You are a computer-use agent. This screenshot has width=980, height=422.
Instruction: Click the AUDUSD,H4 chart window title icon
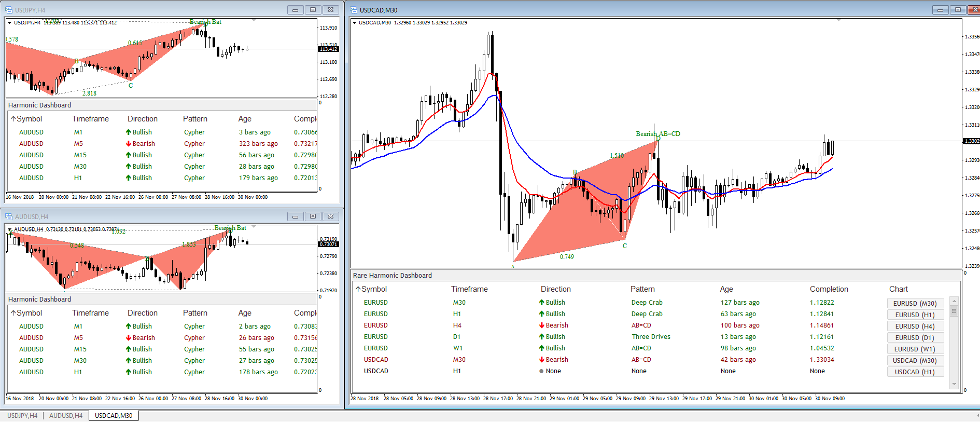coord(9,216)
